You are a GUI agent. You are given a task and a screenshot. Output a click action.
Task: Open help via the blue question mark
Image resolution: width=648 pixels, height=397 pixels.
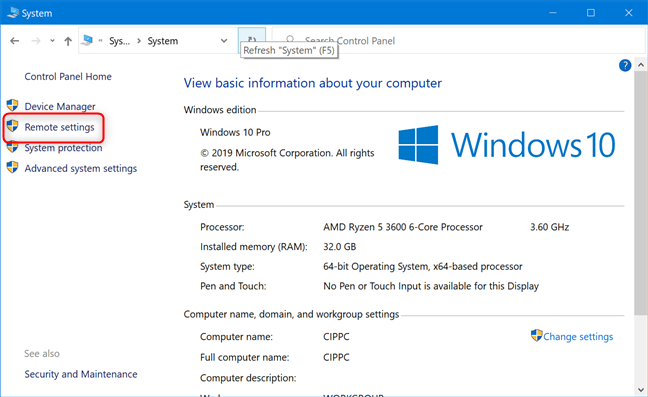point(625,65)
